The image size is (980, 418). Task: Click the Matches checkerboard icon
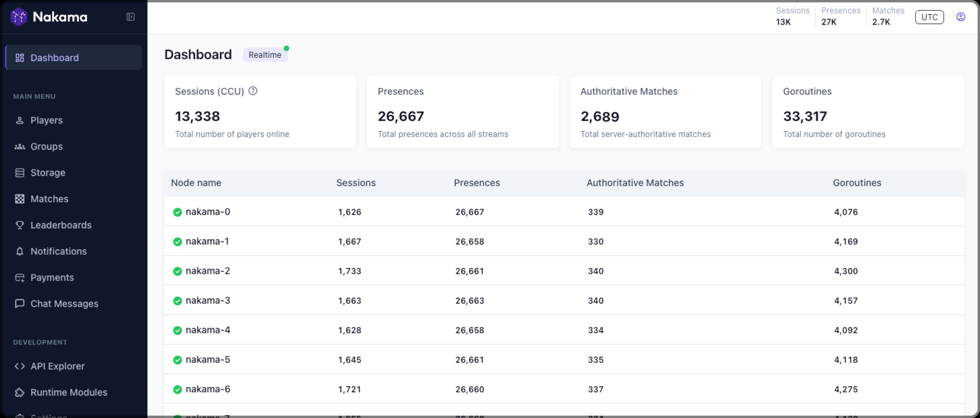click(20, 199)
